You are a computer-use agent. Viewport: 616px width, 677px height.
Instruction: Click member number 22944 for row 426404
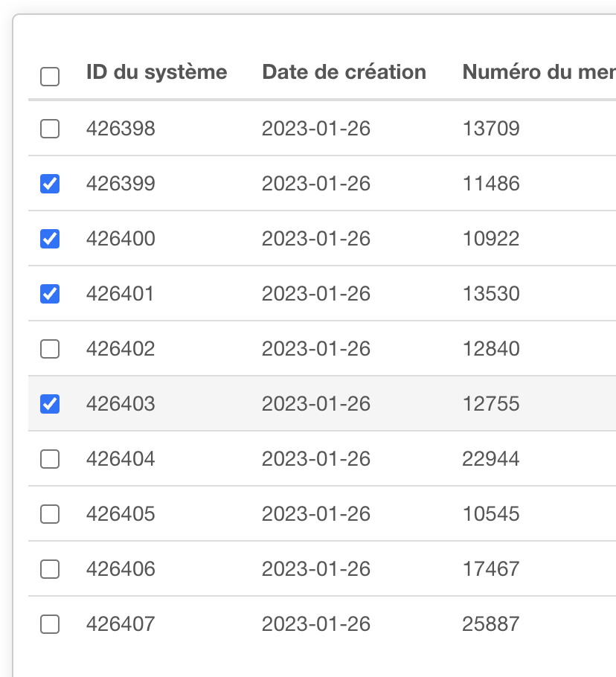tap(491, 459)
